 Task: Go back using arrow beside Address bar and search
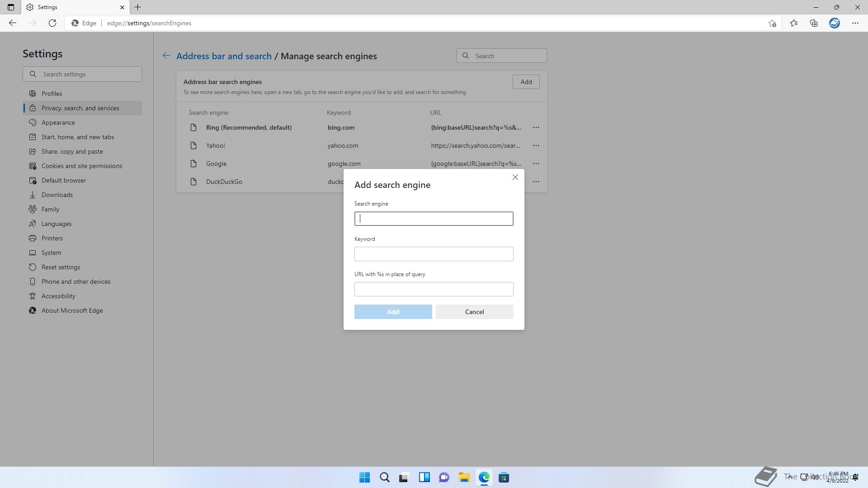(166, 56)
